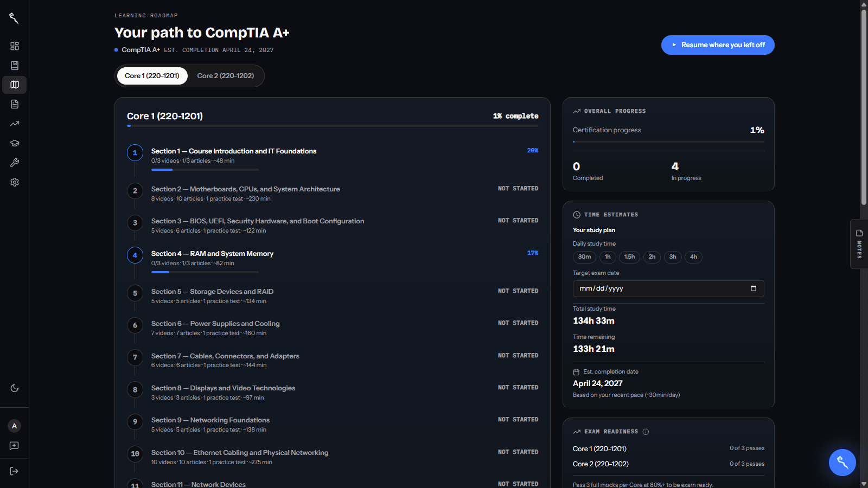This screenshot has width=868, height=488.
Task: Click the step 7 circle marker
Action: (135, 357)
